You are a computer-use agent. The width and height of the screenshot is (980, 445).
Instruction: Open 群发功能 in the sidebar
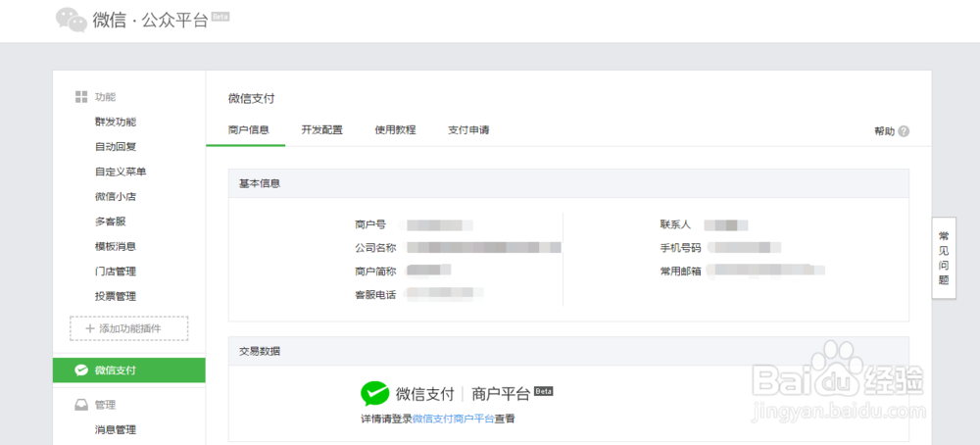pyautogui.click(x=116, y=122)
